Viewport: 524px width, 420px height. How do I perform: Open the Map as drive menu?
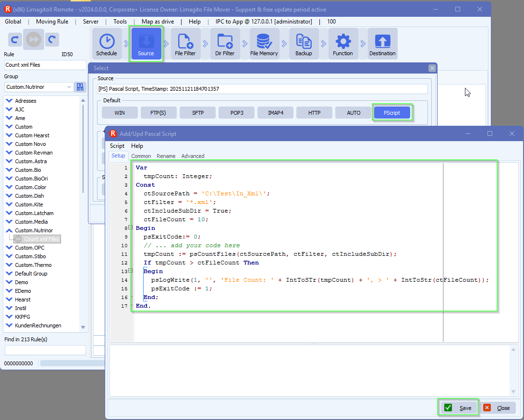click(157, 21)
